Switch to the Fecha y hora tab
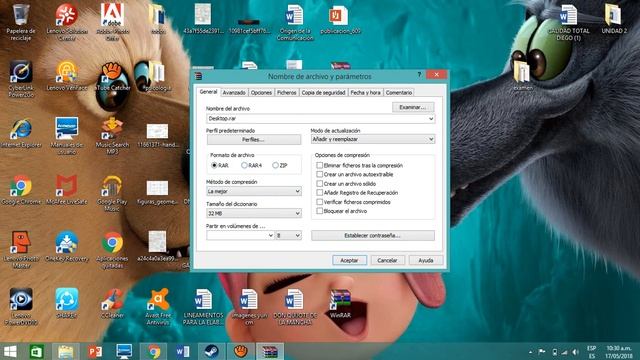This screenshot has height=360, width=640. (x=365, y=93)
